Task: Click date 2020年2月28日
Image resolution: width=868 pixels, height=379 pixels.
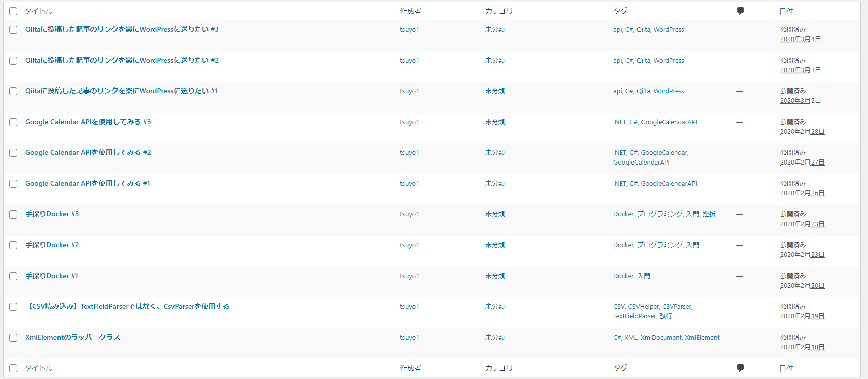Action: pyautogui.click(x=802, y=132)
